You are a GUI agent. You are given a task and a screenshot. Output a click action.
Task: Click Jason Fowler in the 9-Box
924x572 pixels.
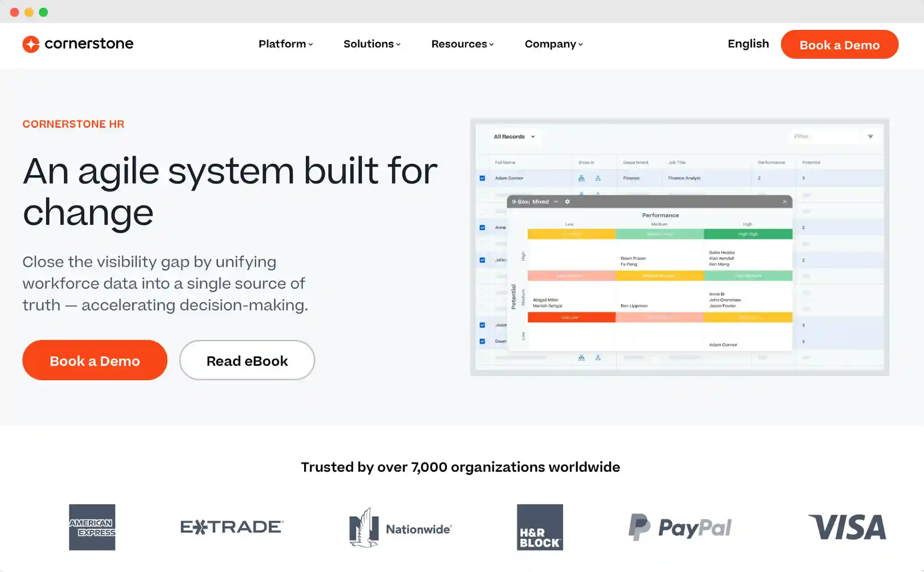[722, 306]
